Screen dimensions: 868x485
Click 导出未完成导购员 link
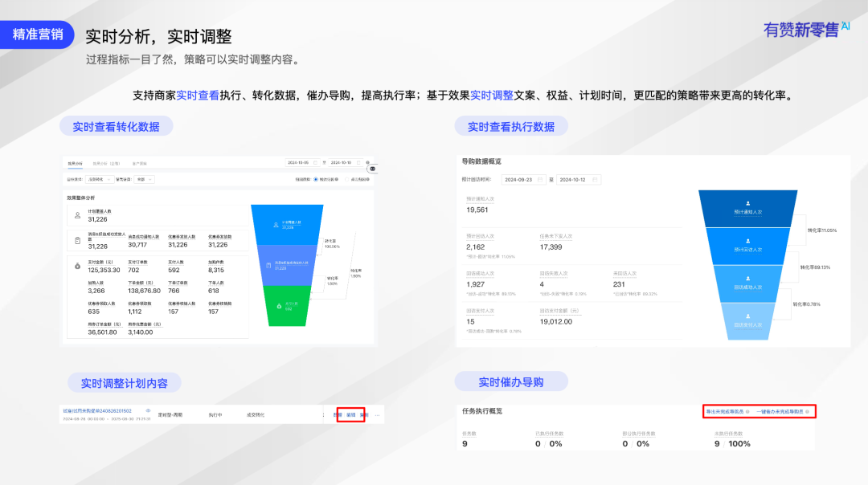(x=725, y=411)
